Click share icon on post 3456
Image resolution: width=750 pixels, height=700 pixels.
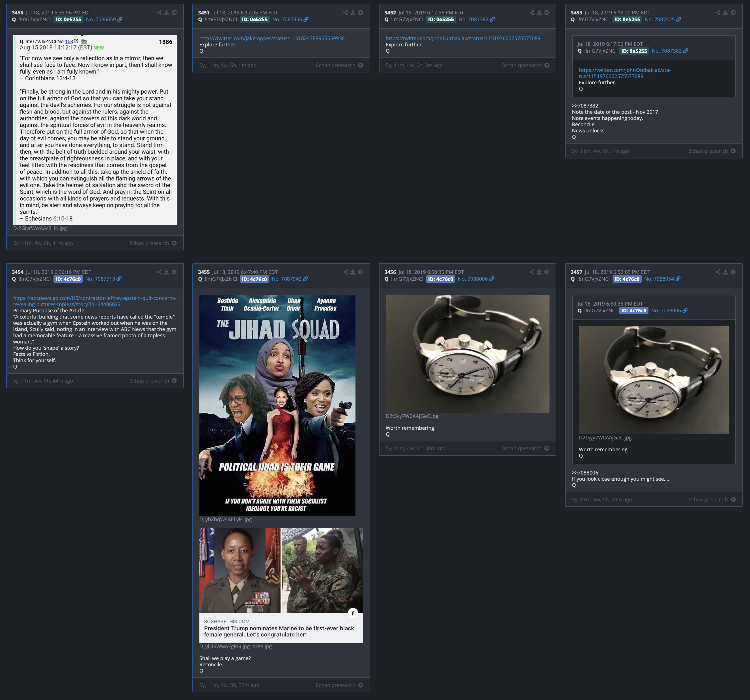[532, 272]
